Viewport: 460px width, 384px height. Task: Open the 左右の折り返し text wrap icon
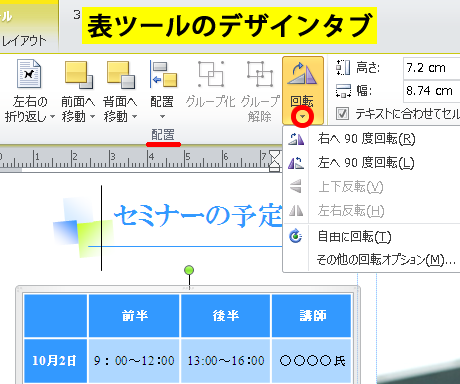point(29,73)
